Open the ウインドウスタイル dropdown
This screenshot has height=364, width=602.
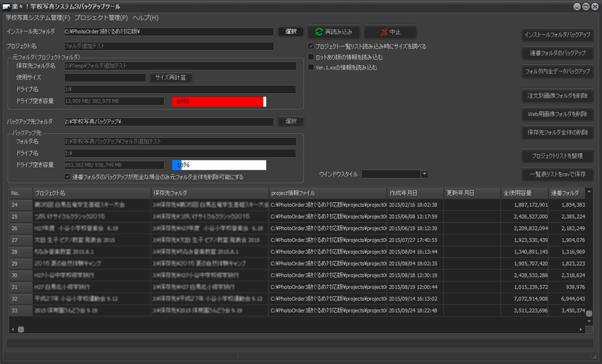[424, 174]
